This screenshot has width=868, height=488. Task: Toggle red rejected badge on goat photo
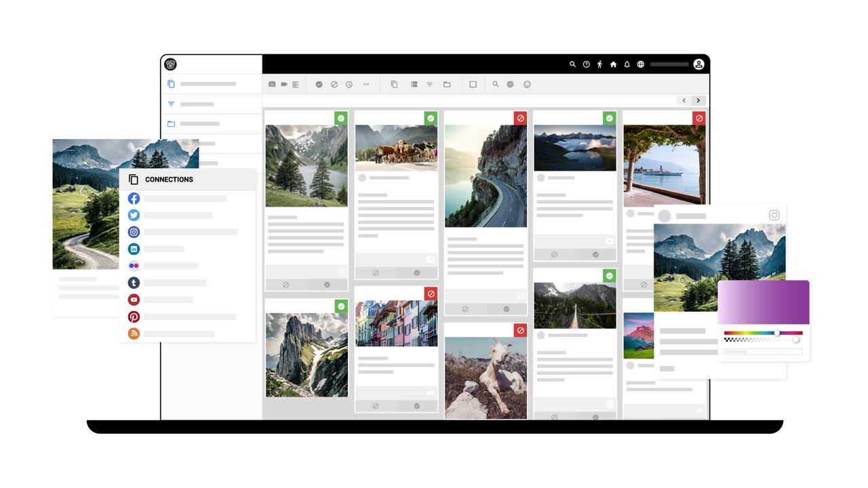pos(520,331)
